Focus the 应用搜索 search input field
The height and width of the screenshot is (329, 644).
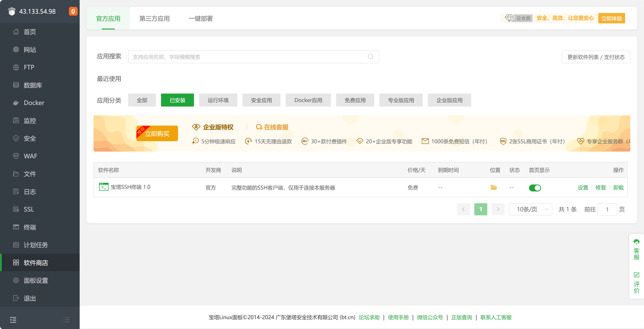coord(254,57)
